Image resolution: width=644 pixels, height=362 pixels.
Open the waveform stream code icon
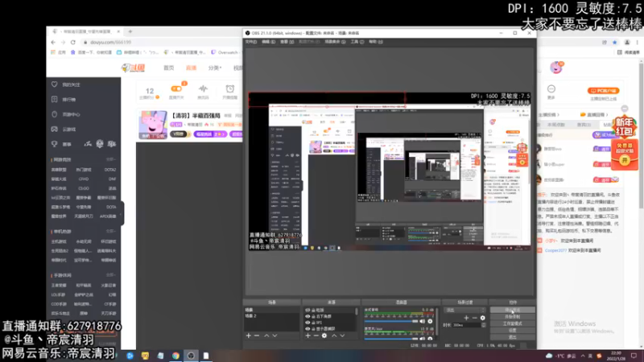click(203, 89)
